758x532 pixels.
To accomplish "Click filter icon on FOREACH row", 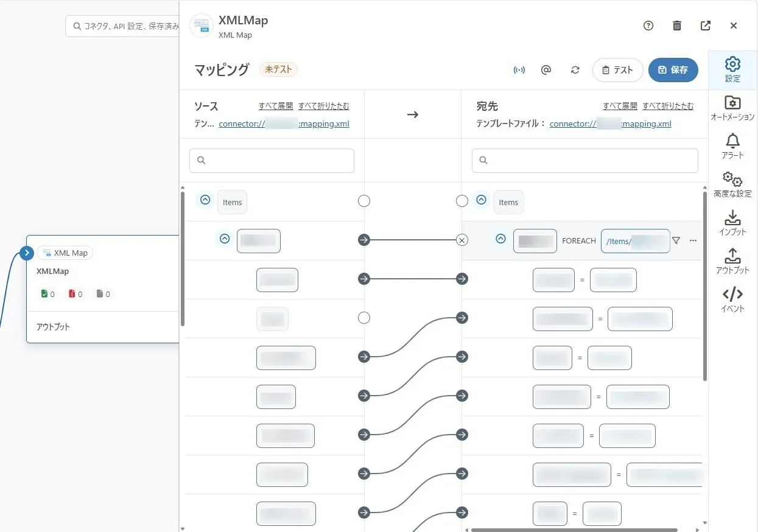I will click(x=676, y=240).
